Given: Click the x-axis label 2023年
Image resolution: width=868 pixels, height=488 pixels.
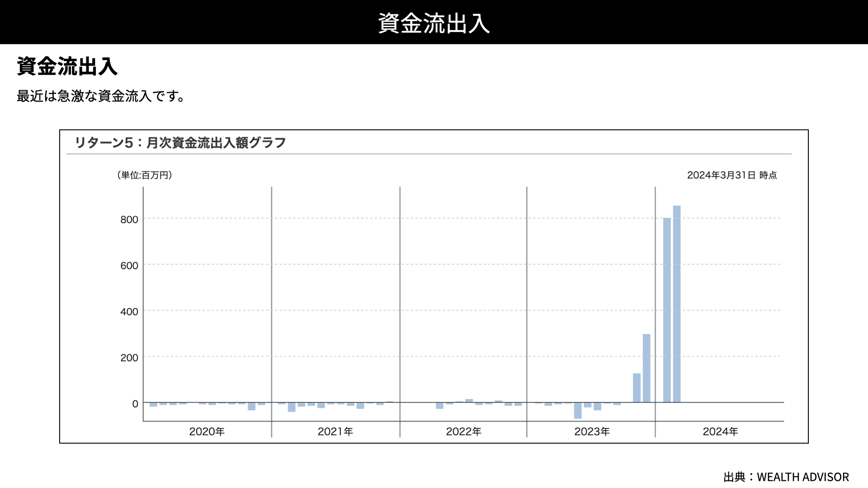Looking at the screenshot, I should point(592,432).
